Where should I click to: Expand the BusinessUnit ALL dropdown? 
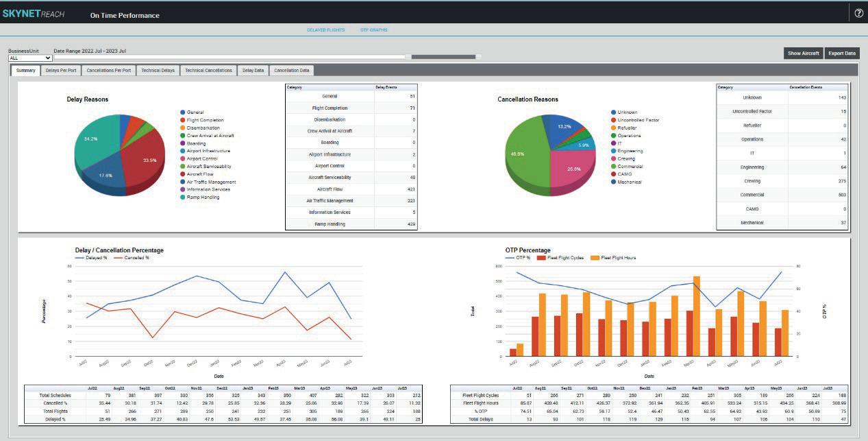30,58
